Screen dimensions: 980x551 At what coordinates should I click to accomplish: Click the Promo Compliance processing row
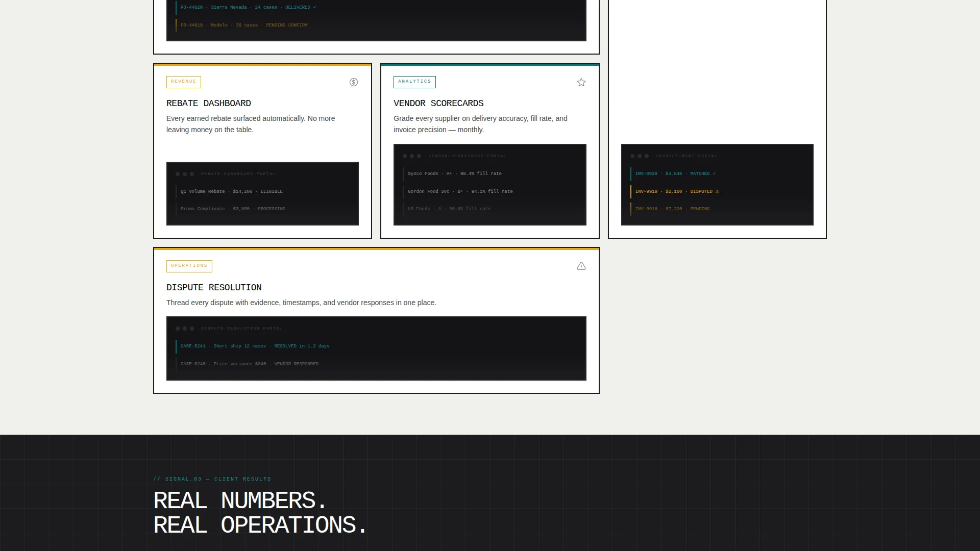tap(262, 209)
